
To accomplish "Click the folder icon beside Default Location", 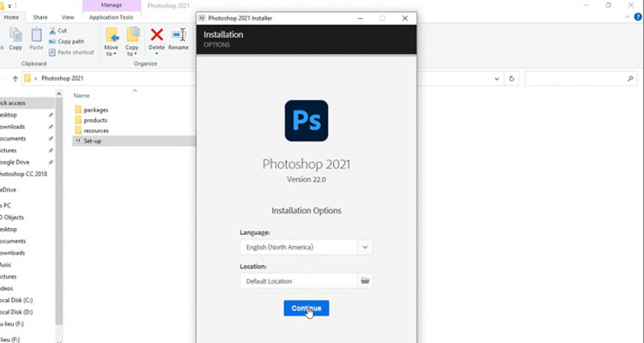I will (365, 280).
